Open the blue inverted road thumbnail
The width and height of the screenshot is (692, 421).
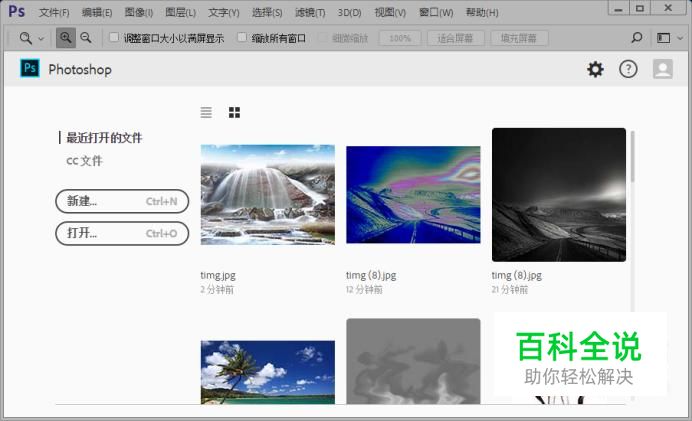413,195
